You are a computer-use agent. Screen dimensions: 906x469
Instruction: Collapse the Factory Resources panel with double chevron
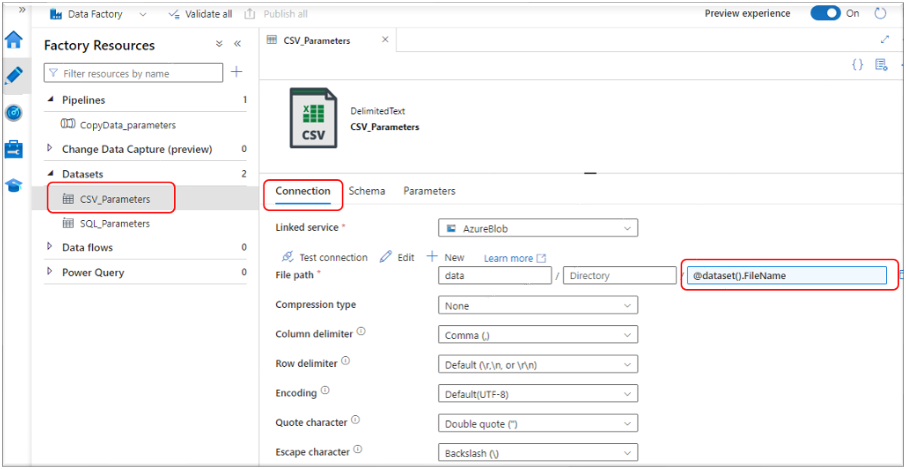click(237, 44)
